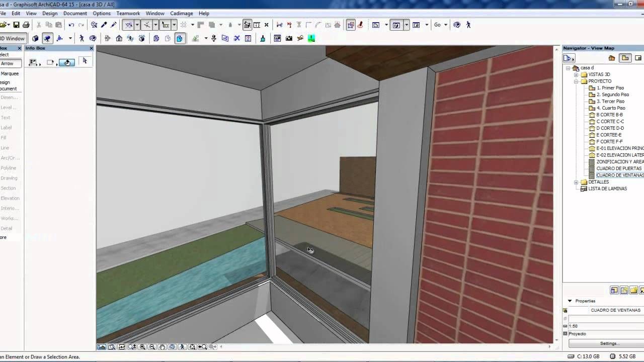Click the zoom in magnifier below viewport
This screenshot has height=362, width=644.
[142, 347]
